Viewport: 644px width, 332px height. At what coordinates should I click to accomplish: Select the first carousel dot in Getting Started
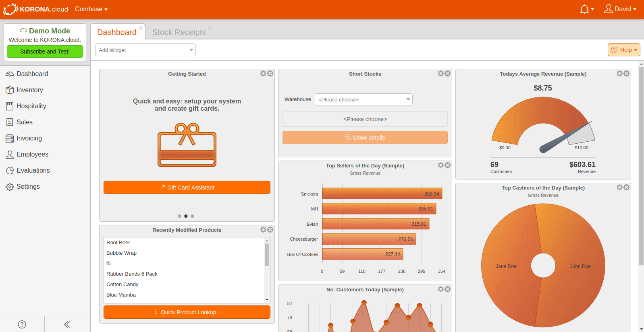(179, 216)
